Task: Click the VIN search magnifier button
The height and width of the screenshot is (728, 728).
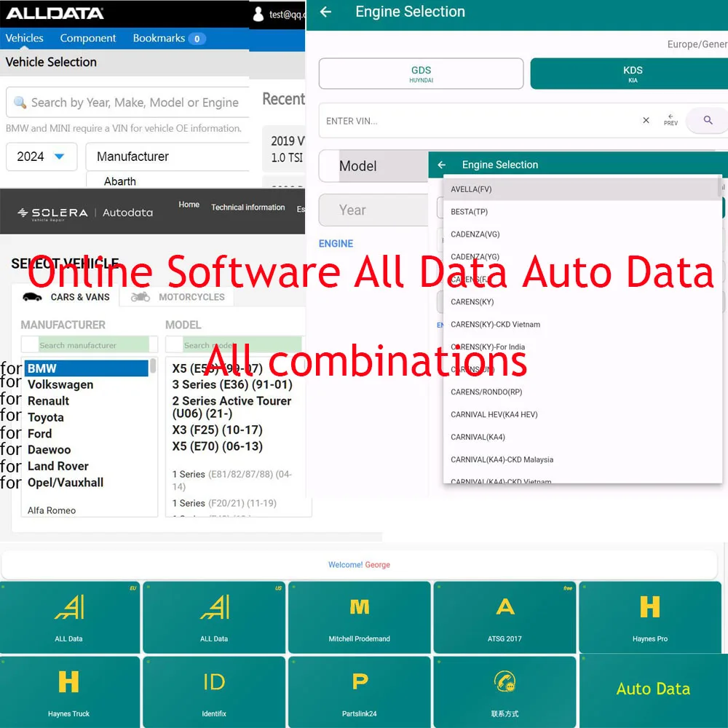Action: click(708, 120)
